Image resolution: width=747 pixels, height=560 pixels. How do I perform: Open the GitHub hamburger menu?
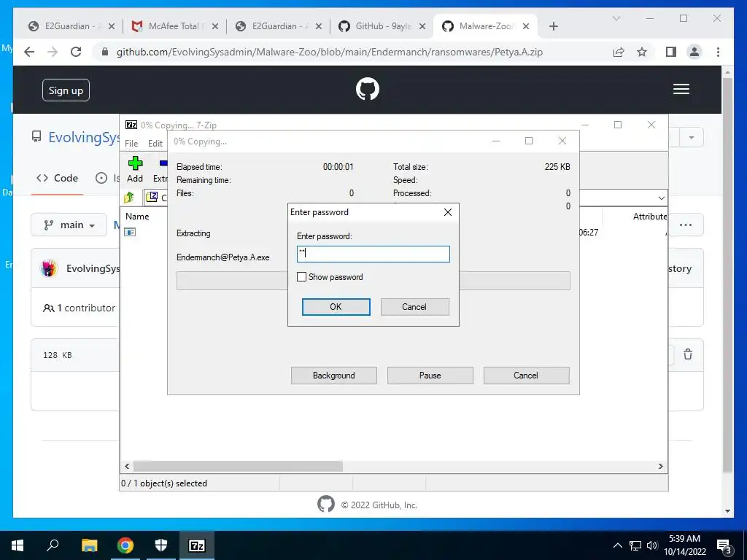(681, 89)
